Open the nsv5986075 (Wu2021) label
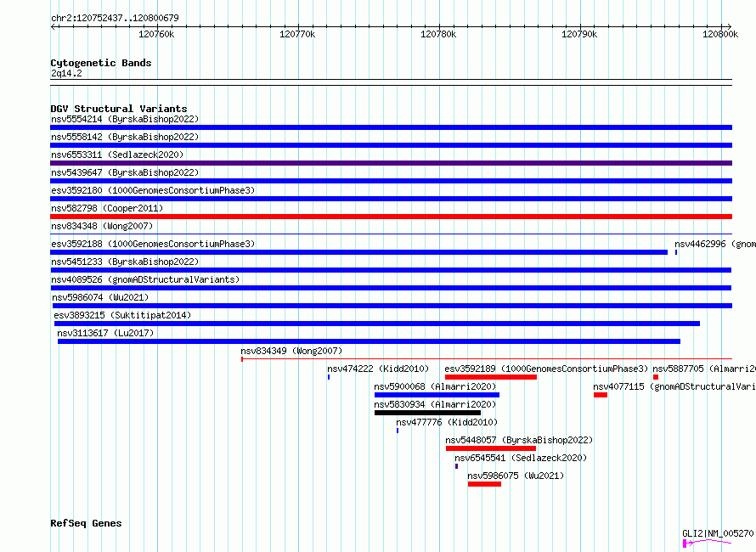756x552 pixels. click(516, 476)
